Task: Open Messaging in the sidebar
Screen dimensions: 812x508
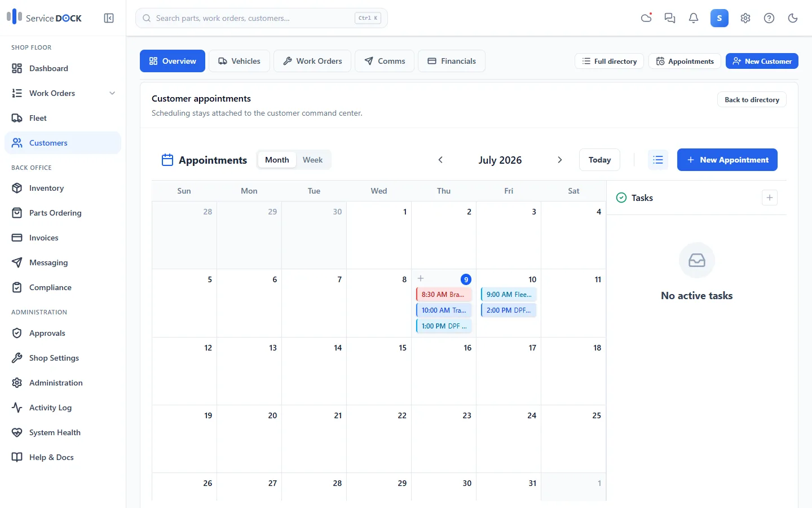Action: point(63,262)
